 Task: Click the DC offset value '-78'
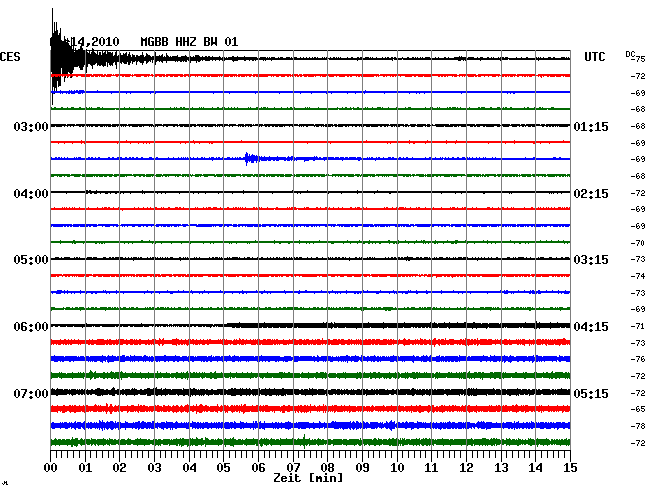pos(638,426)
